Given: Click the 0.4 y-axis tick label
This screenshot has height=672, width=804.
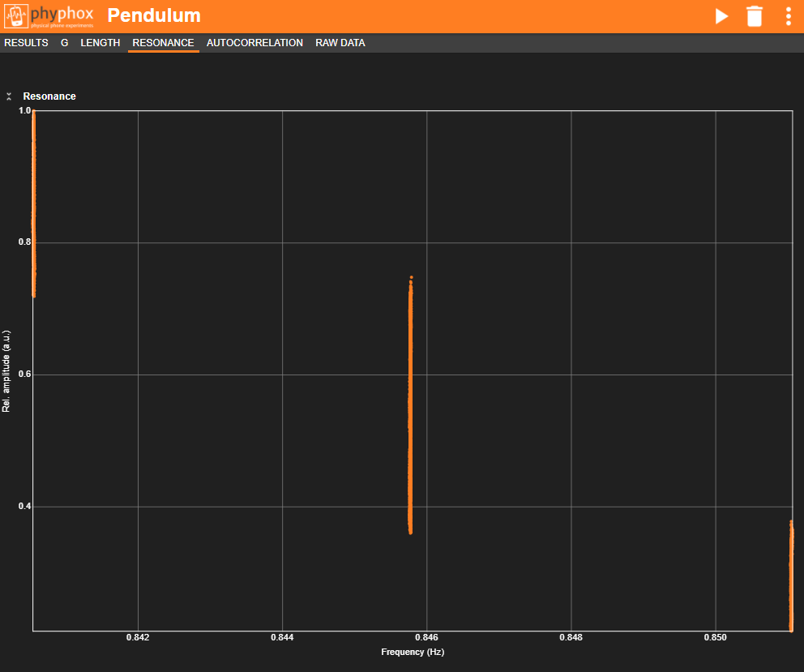Looking at the screenshot, I should (x=24, y=507).
